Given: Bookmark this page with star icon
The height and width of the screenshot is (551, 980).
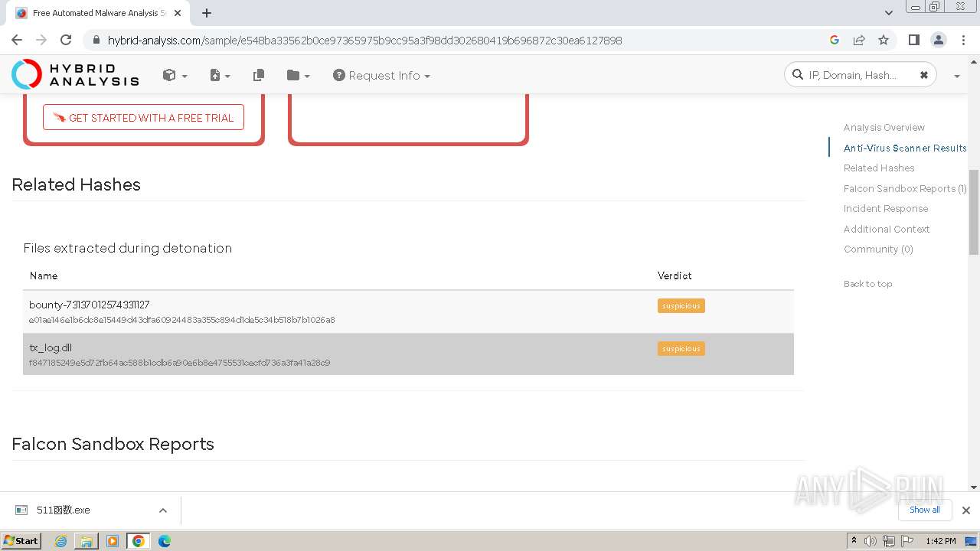Looking at the screenshot, I should click(884, 40).
